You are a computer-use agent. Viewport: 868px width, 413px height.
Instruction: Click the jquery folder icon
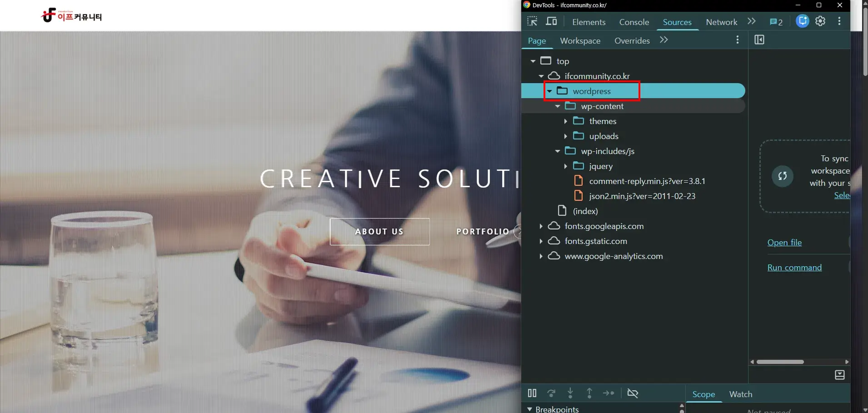579,165
